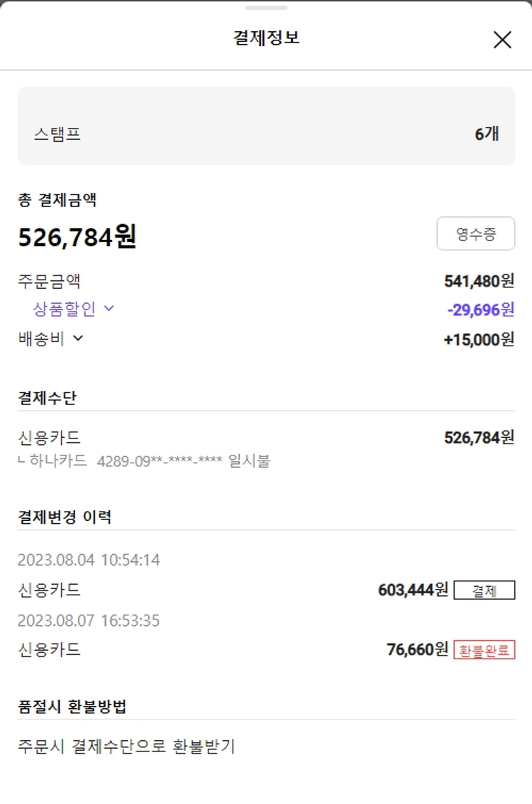This screenshot has width=532, height=804.
Task: Click the payment amount 603,444원
Action: pos(414,590)
